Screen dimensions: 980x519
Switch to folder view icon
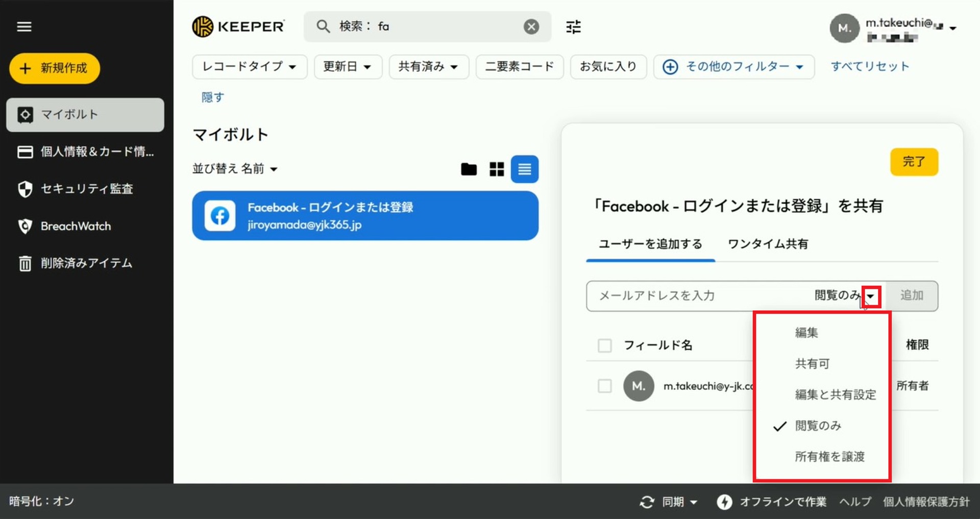tap(469, 169)
